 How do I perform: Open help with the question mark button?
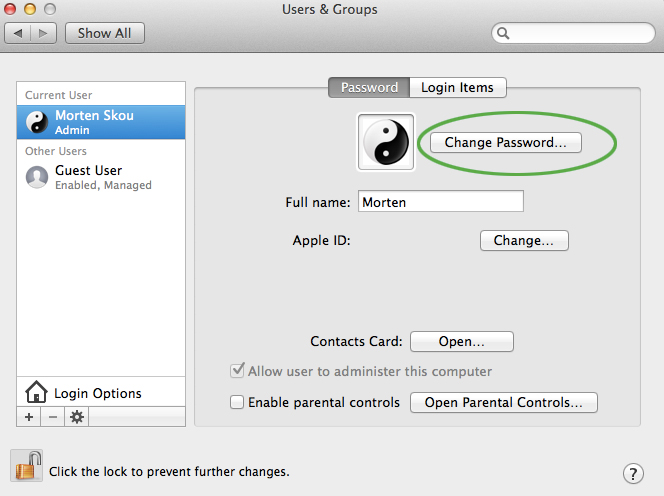coord(633,474)
